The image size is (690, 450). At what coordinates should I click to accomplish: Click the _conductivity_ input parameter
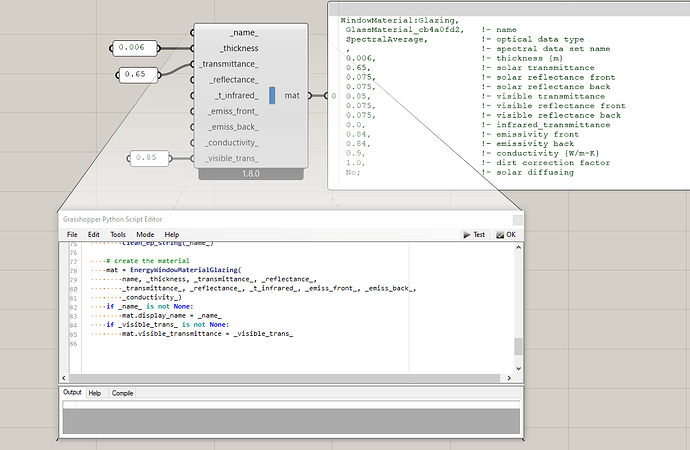click(231, 143)
